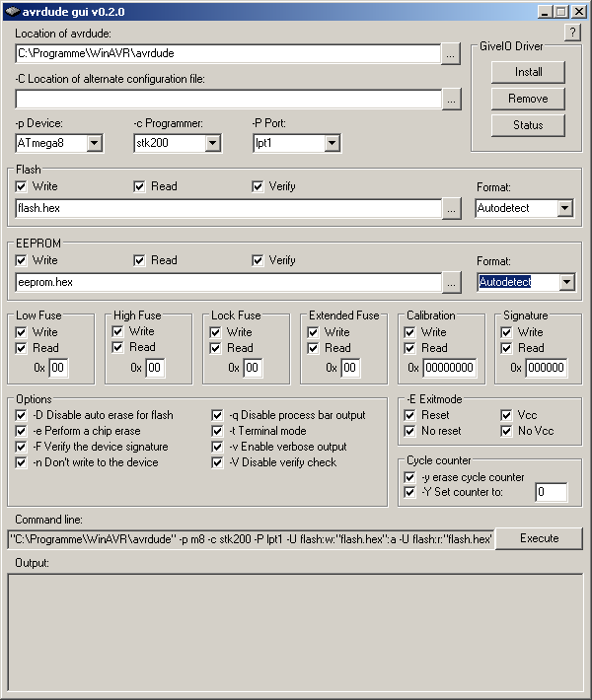The width and height of the screenshot is (592, 700).
Task: Uncheck High Fuse Read
Action: (x=117, y=347)
